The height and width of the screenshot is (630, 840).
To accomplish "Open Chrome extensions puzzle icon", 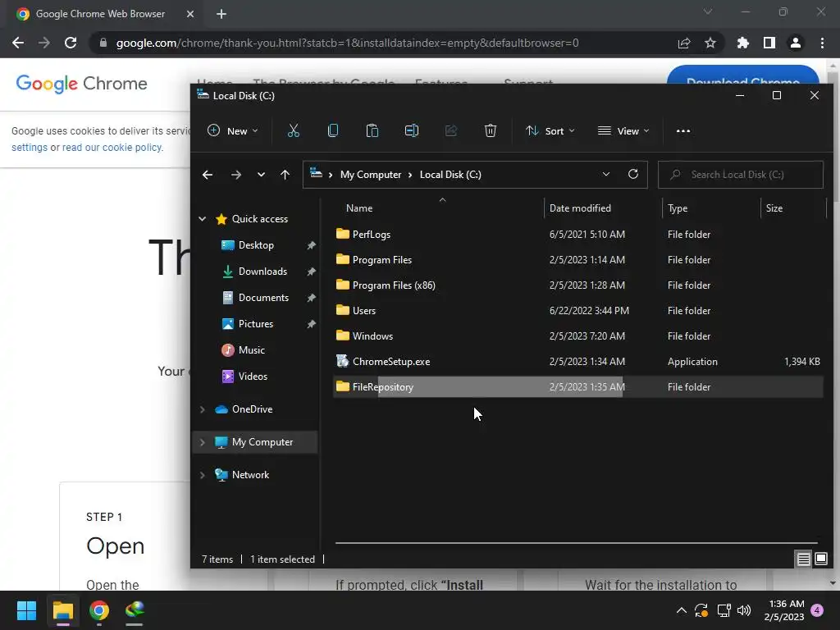I will [742, 43].
